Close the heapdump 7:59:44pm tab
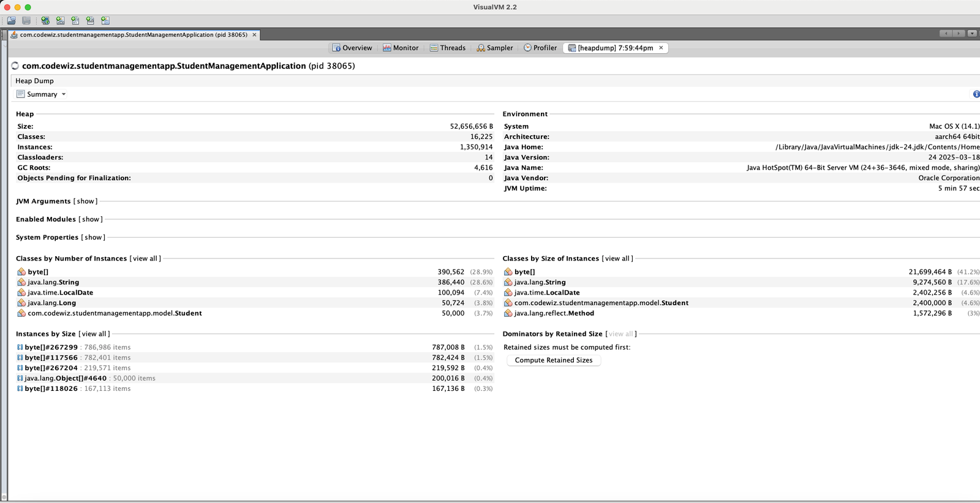 [661, 48]
